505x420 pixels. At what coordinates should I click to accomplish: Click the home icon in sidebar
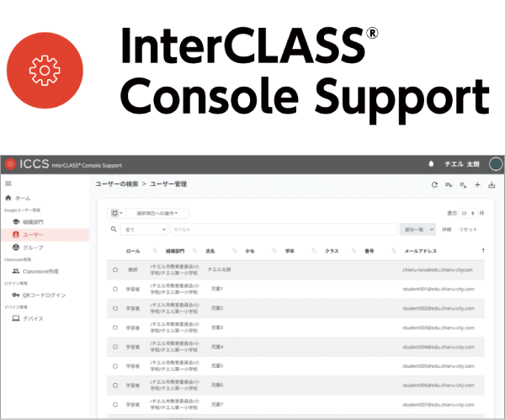(x=8, y=198)
